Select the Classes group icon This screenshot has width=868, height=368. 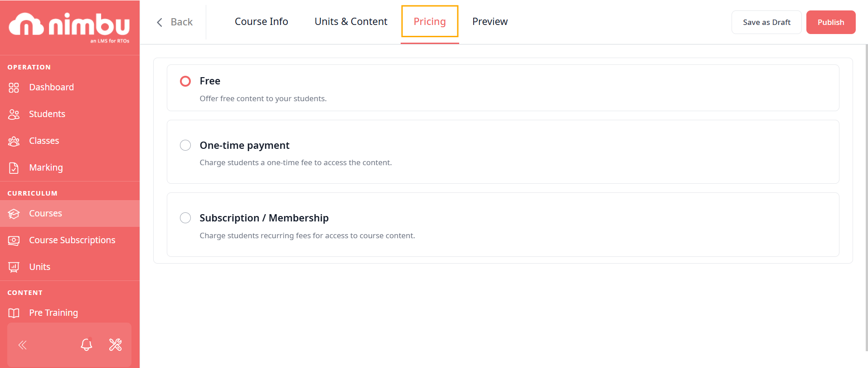point(14,141)
